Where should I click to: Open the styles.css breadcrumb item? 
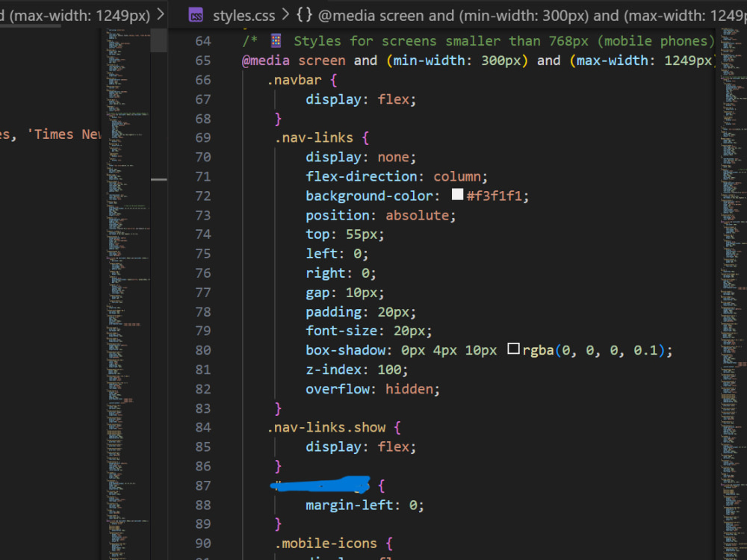[x=244, y=16]
